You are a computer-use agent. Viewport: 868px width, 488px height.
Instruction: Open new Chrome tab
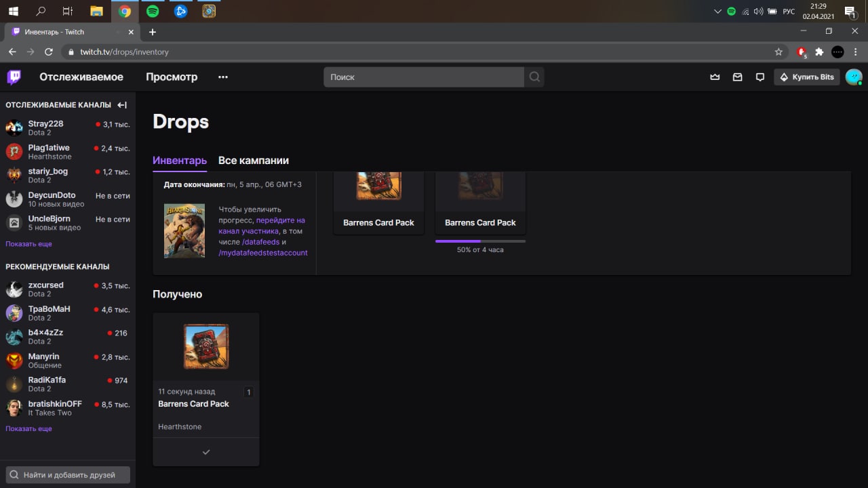(152, 32)
